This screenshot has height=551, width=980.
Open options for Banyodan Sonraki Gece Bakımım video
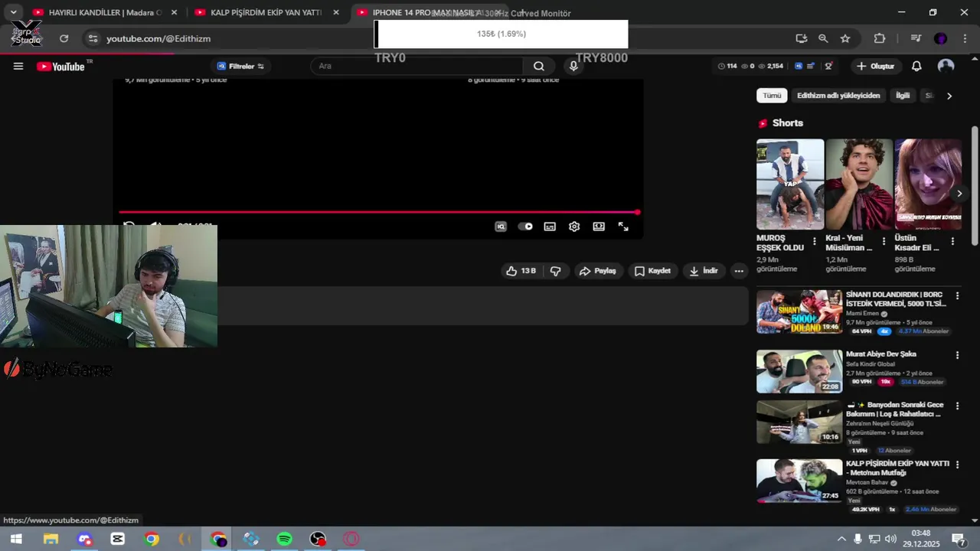click(957, 406)
